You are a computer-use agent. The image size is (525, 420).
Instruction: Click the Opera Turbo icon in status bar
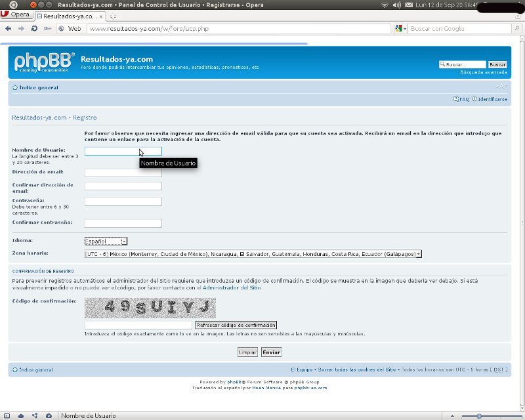(x=49, y=415)
